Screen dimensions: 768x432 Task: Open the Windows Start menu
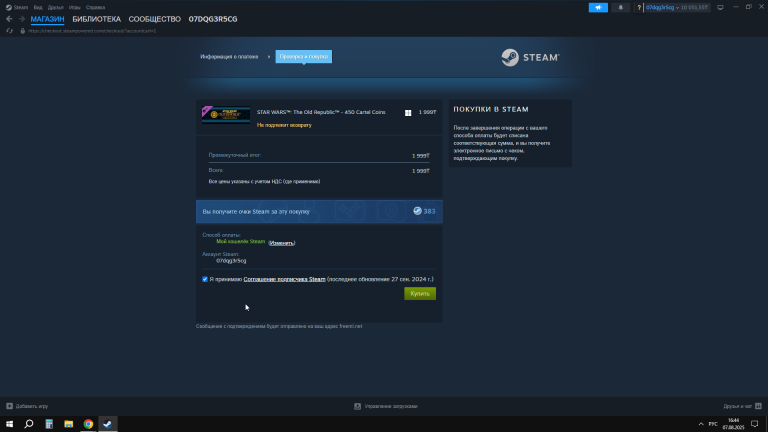9,424
